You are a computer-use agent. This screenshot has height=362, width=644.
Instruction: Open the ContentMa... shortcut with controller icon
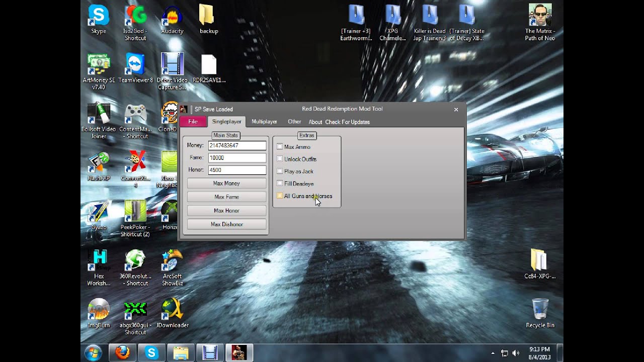click(x=135, y=121)
